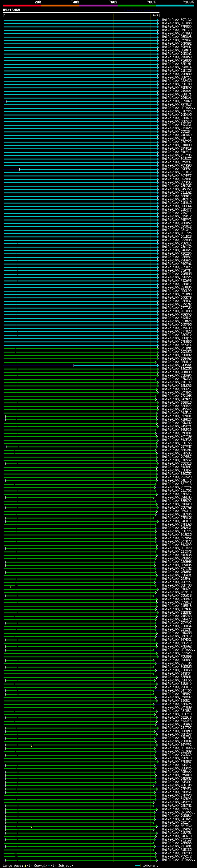Open hit label UniRef100_Q9ZGE5
197x868 pixels.
[177, 352]
